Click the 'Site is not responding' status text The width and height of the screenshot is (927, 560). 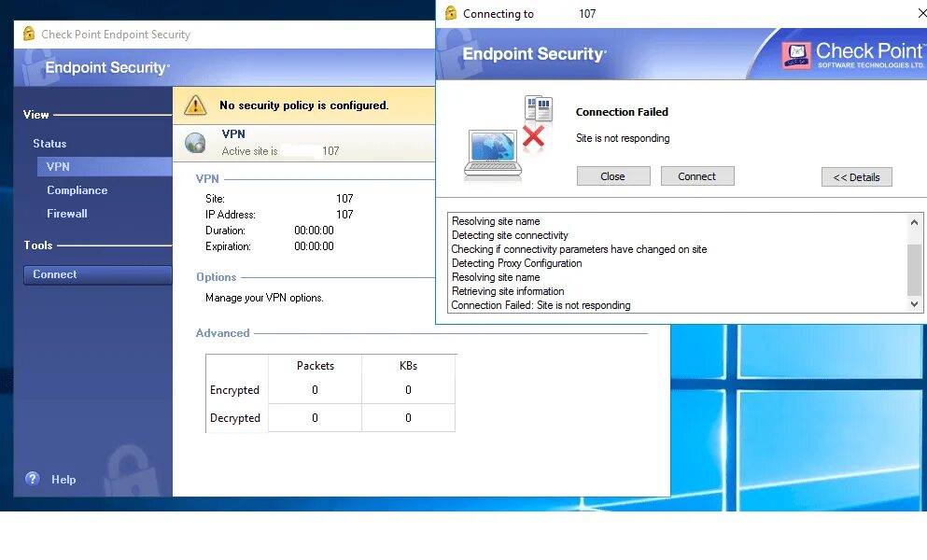click(623, 138)
